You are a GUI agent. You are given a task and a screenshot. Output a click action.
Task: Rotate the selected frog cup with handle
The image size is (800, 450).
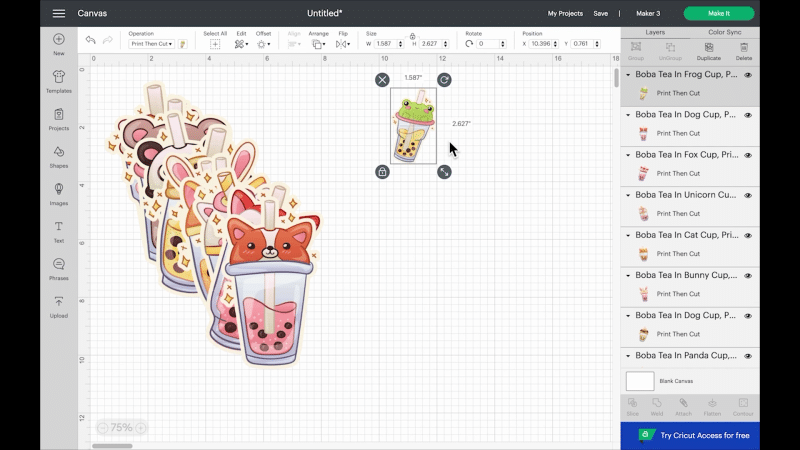coord(444,80)
